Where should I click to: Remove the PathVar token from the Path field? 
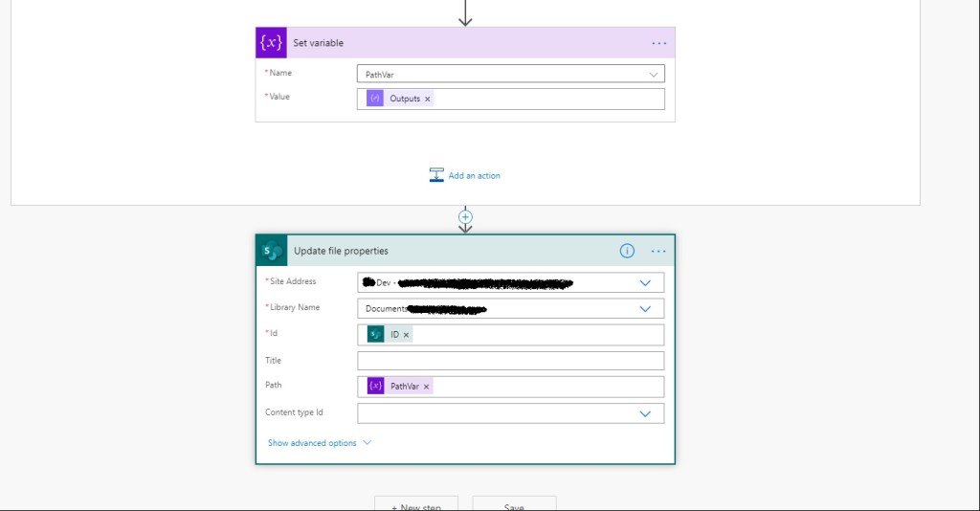(427, 387)
